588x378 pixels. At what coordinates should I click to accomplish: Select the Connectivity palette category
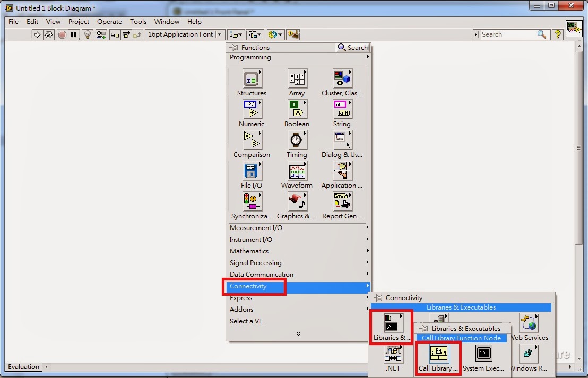[x=249, y=286]
